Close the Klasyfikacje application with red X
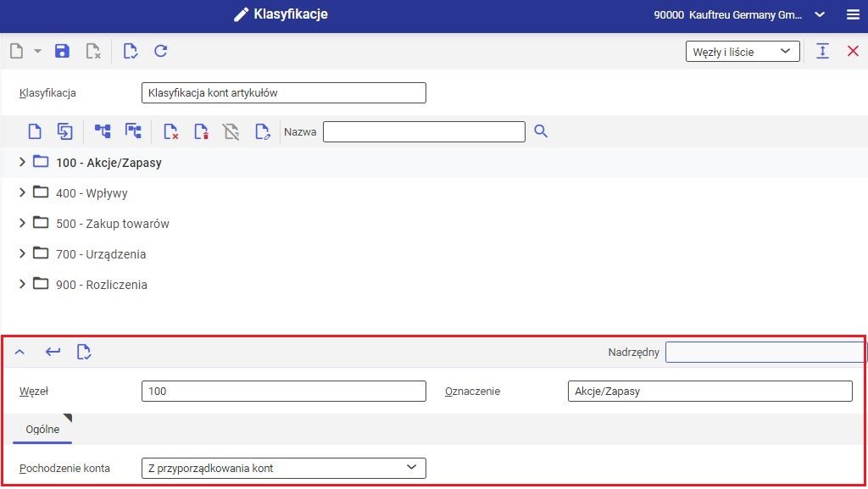The height and width of the screenshot is (489, 868). click(853, 52)
